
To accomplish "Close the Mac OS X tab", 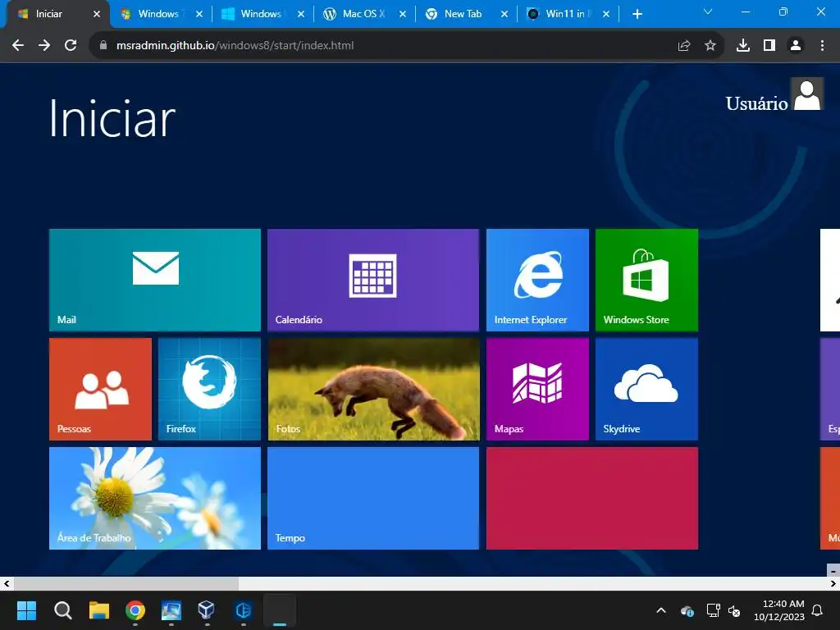I will pyautogui.click(x=402, y=14).
